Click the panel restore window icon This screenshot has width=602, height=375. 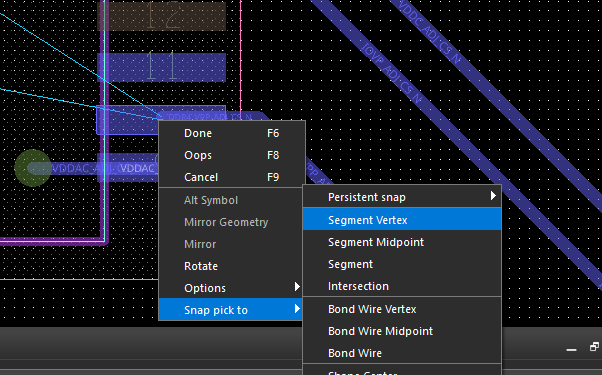tap(594, 347)
